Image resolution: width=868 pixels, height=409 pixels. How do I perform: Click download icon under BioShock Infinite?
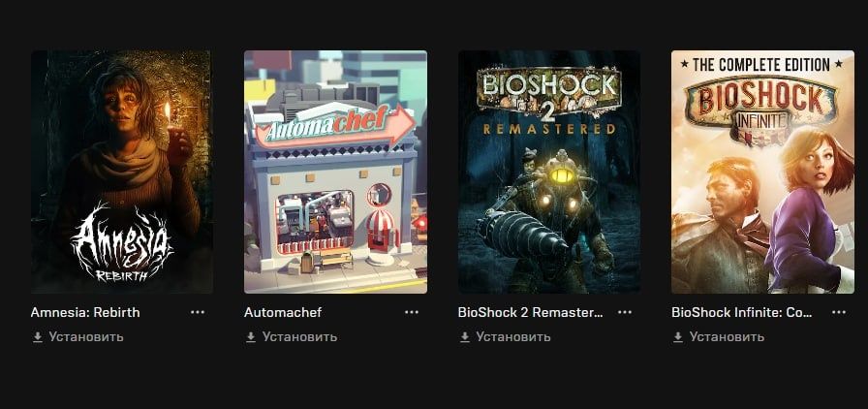click(x=678, y=337)
